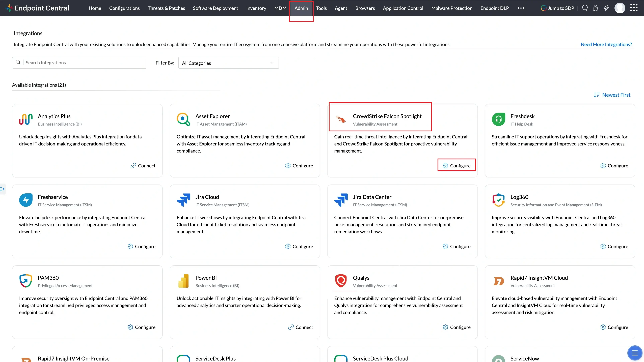Image resolution: width=644 pixels, height=362 pixels.
Task: Click the PAM360 shield logo icon
Action: [x=26, y=281]
